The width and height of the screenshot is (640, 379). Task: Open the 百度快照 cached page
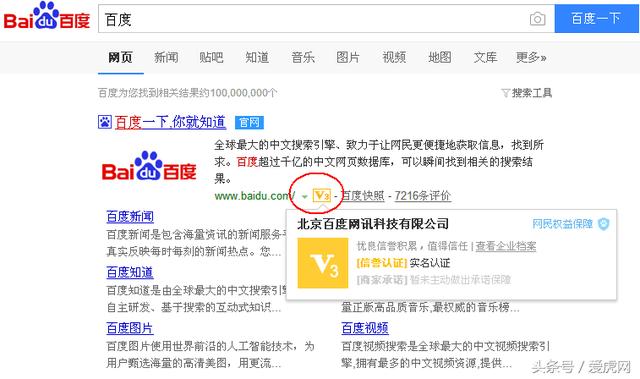point(363,196)
